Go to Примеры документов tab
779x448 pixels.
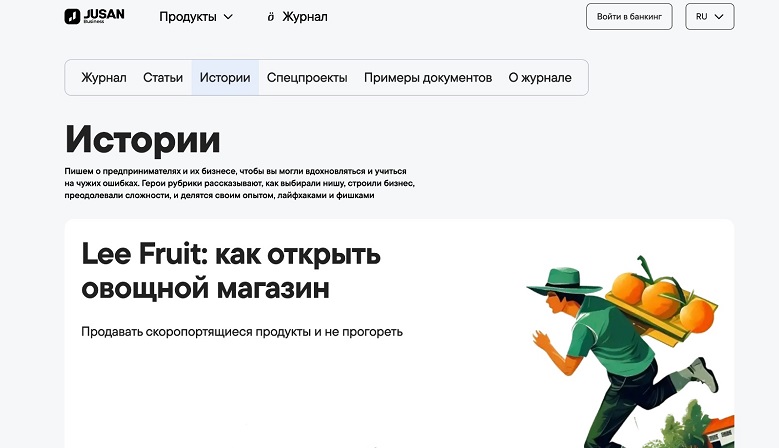[x=428, y=77]
